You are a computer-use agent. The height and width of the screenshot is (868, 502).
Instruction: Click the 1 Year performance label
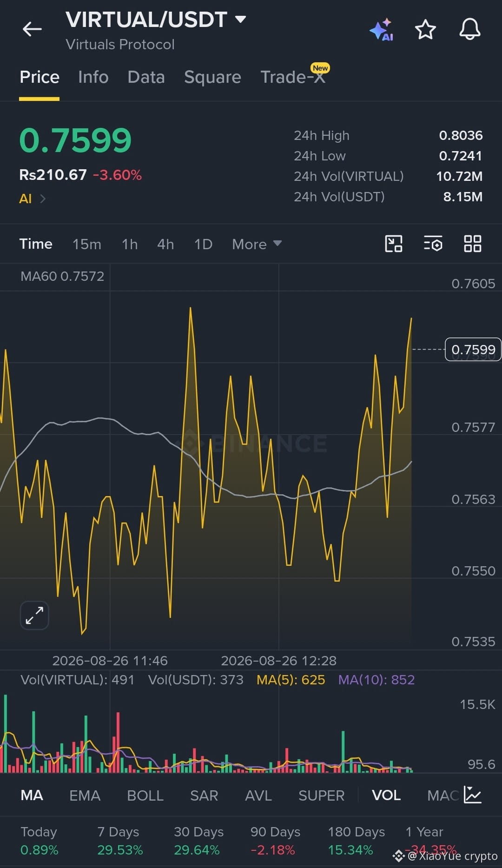point(424,832)
